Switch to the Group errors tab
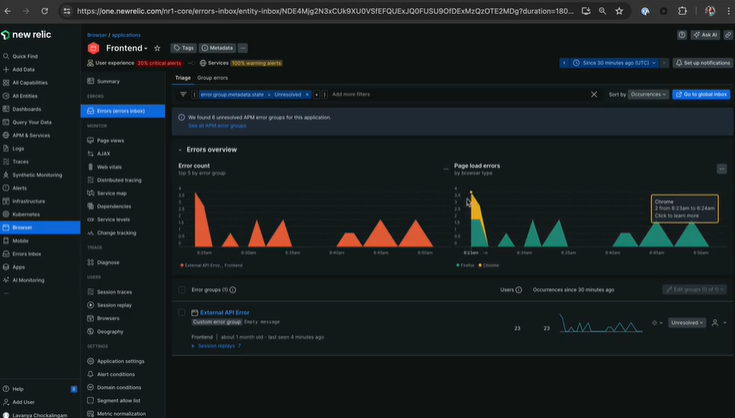735x418 pixels. tap(212, 78)
